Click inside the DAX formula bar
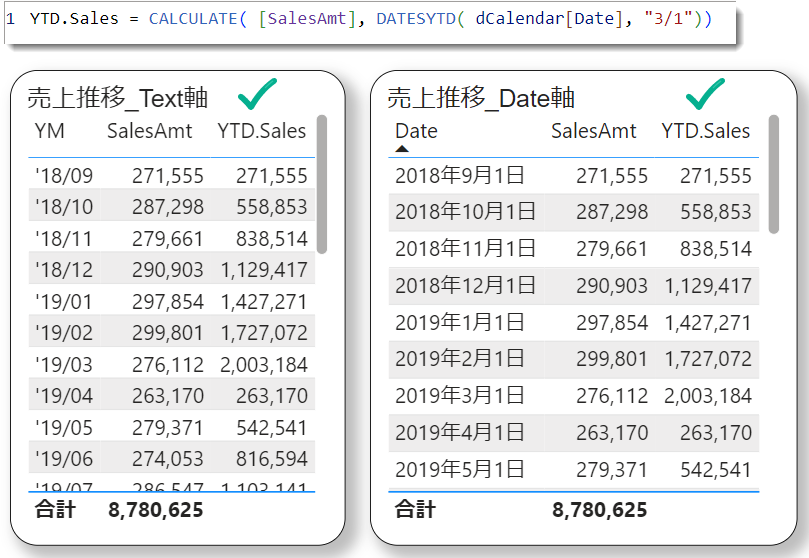 [369, 19]
